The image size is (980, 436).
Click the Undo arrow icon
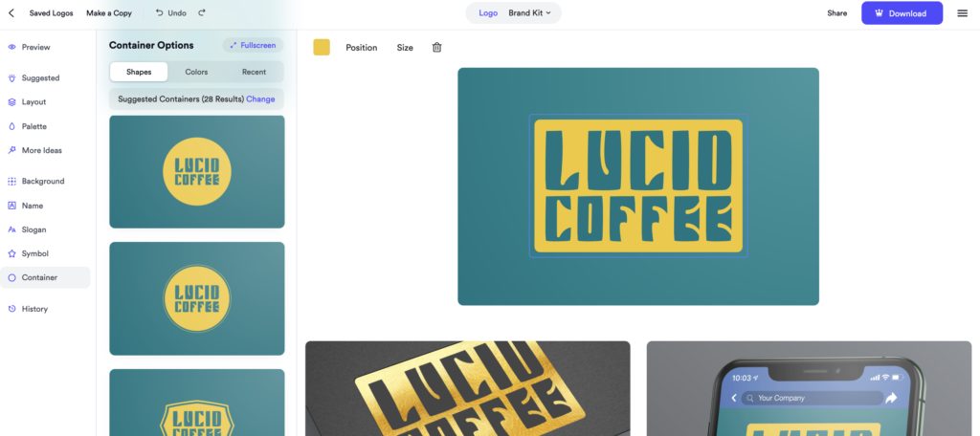pos(160,12)
